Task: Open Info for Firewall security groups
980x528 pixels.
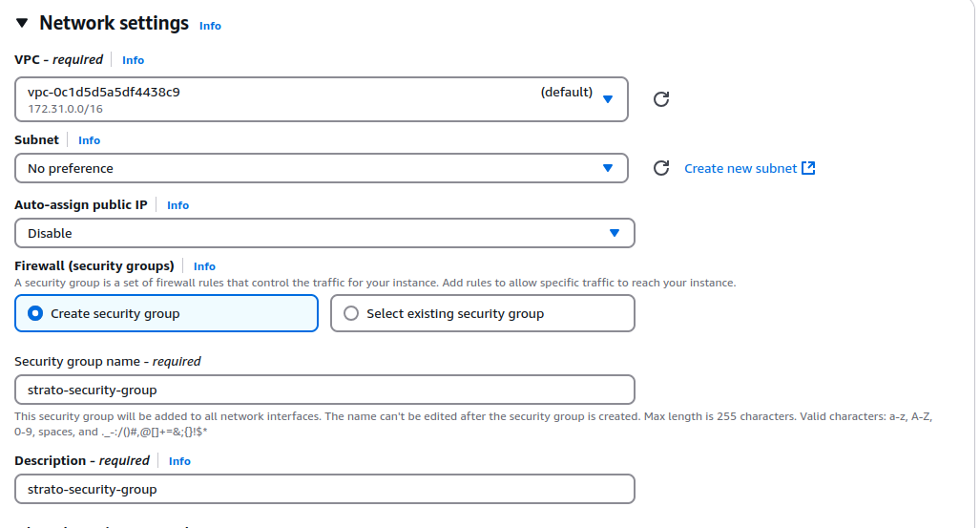Action: click(x=204, y=266)
